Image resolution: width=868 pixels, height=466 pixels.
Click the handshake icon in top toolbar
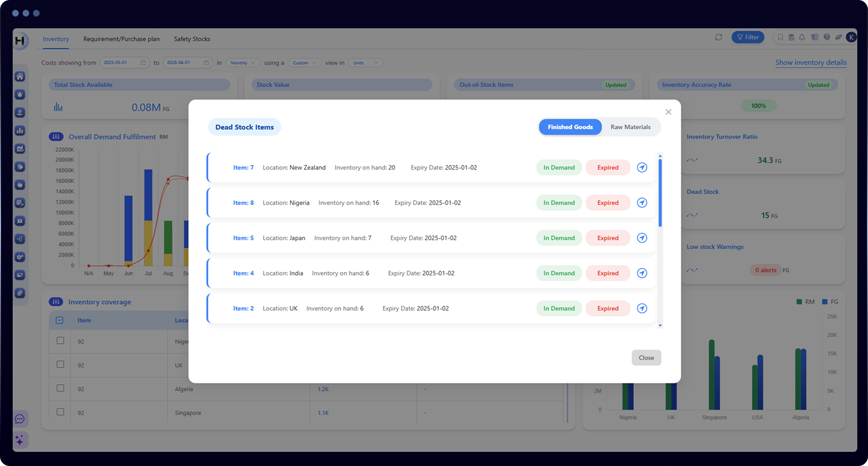point(839,37)
